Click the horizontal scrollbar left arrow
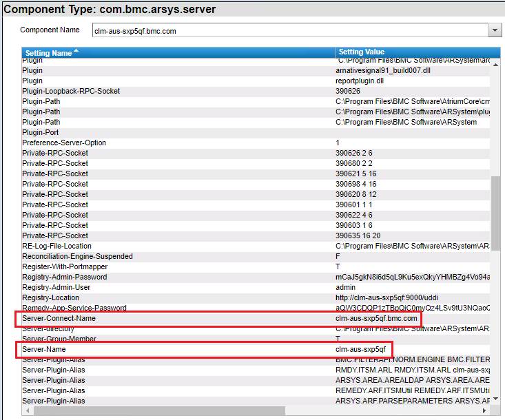The image size is (505, 420). coord(28,410)
